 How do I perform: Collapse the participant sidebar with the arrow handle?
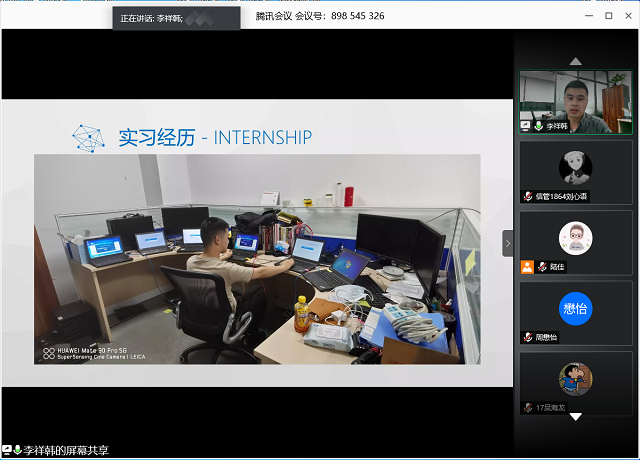pos(507,243)
